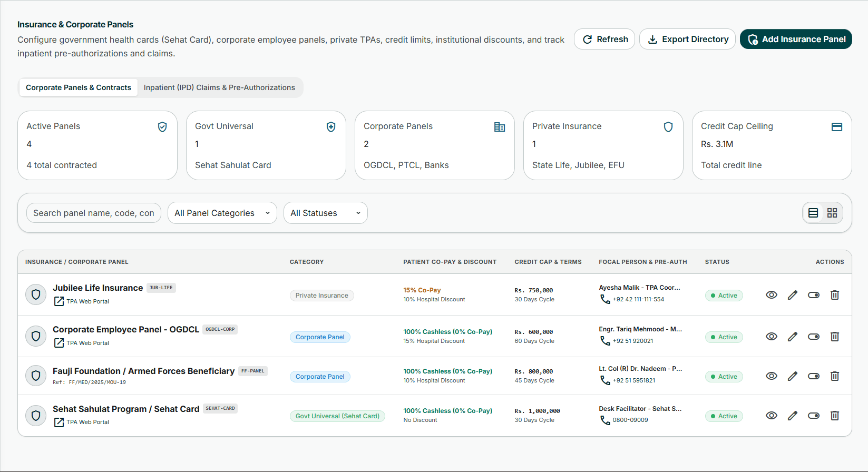Click the Active Panels summary card
The height and width of the screenshot is (472, 868).
click(x=97, y=145)
